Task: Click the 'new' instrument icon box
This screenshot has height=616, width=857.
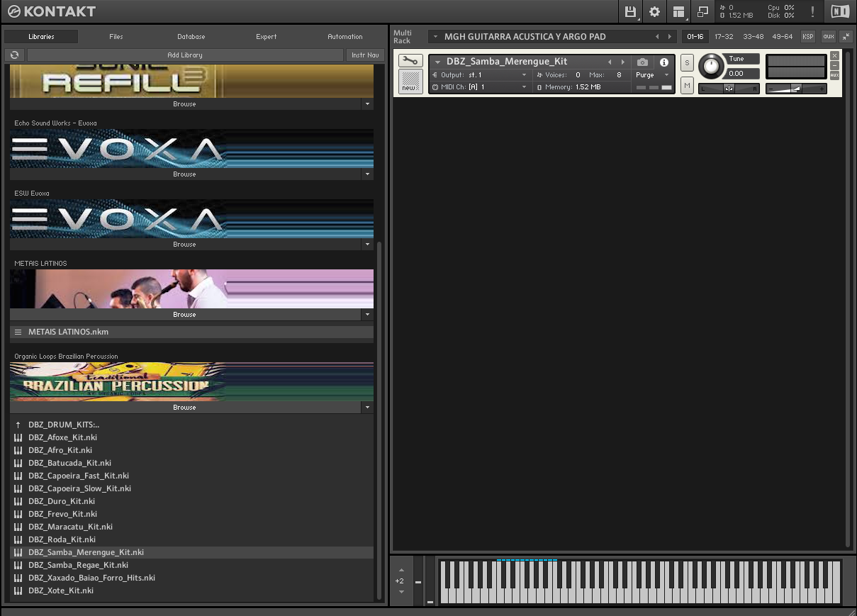Action: [x=410, y=82]
